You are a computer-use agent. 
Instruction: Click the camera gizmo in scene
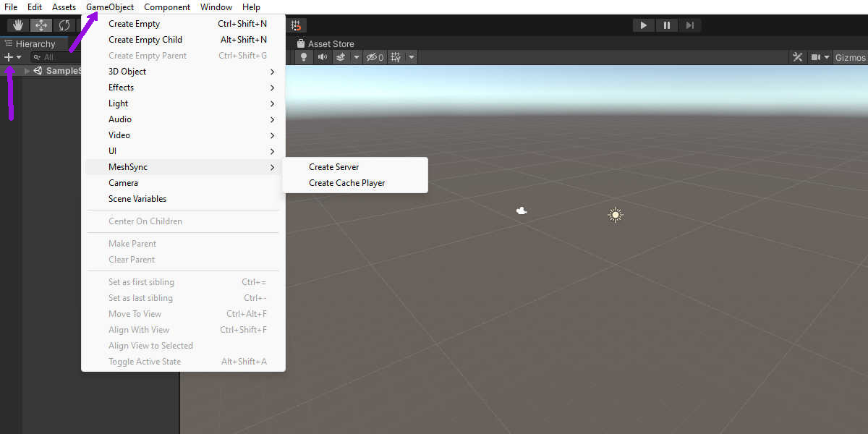coord(521,210)
